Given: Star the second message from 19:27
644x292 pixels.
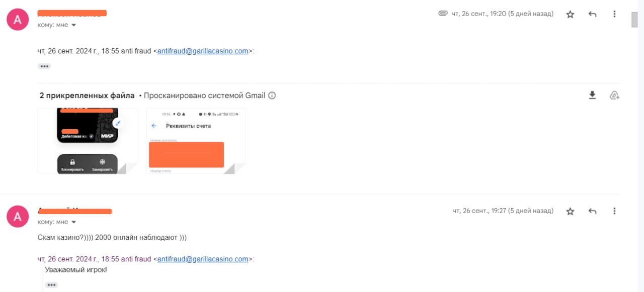Looking at the screenshot, I should [x=570, y=212].
